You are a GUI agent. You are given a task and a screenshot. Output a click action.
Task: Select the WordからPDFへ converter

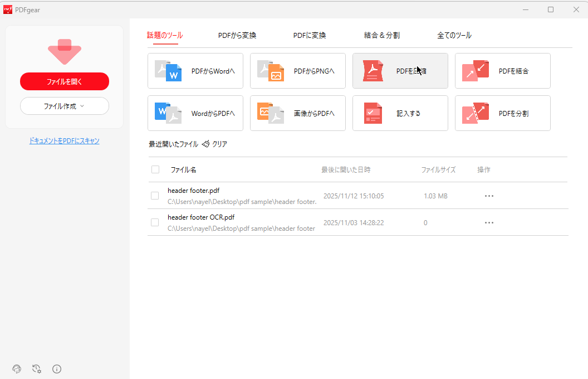click(x=195, y=113)
